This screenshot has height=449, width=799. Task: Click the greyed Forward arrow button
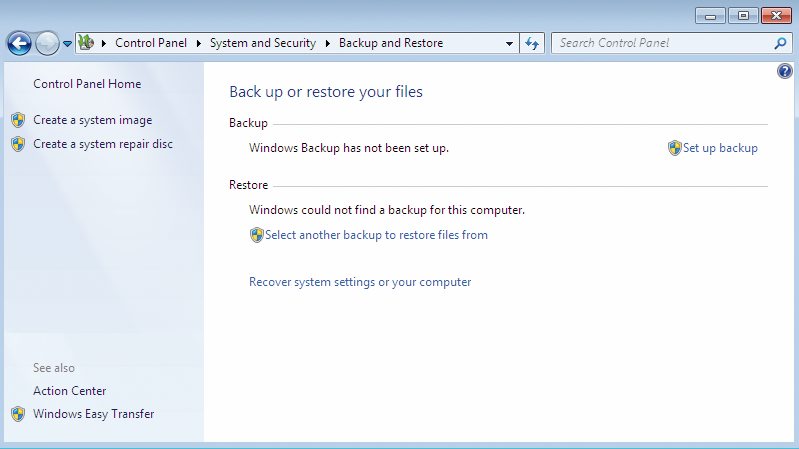[x=47, y=43]
